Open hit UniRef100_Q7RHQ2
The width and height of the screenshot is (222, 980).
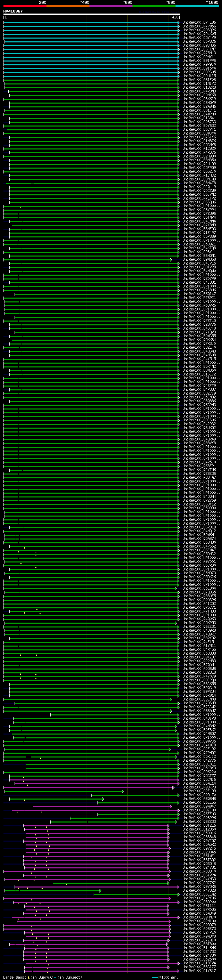tap(199, 753)
